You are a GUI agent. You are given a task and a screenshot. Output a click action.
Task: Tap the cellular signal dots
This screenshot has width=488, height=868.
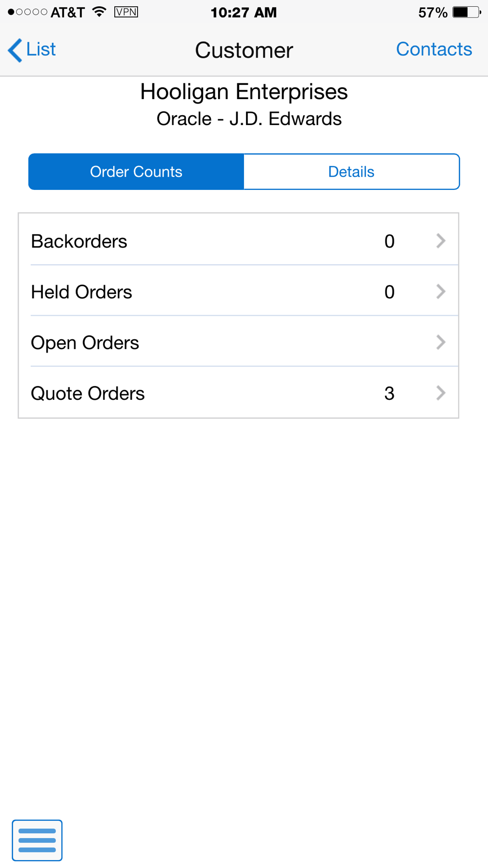coord(27,12)
